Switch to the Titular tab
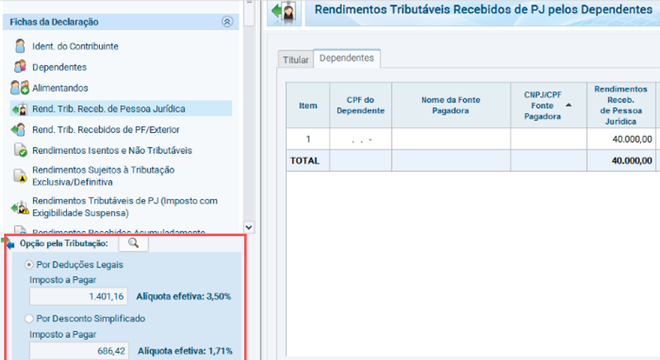This screenshot has width=660, height=360. 295,60
